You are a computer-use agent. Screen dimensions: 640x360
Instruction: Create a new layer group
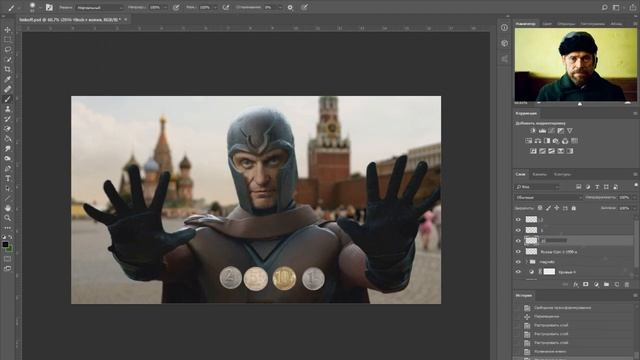coord(606,284)
